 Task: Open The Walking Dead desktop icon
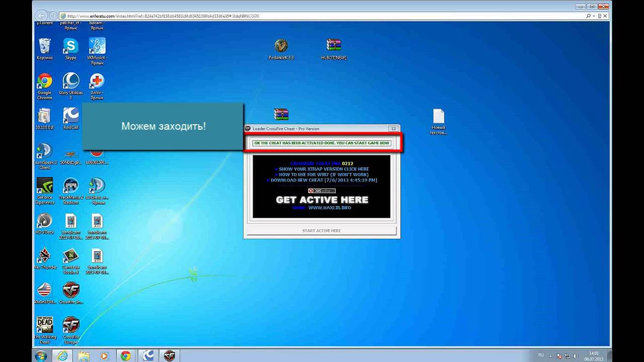click(45, 330)
